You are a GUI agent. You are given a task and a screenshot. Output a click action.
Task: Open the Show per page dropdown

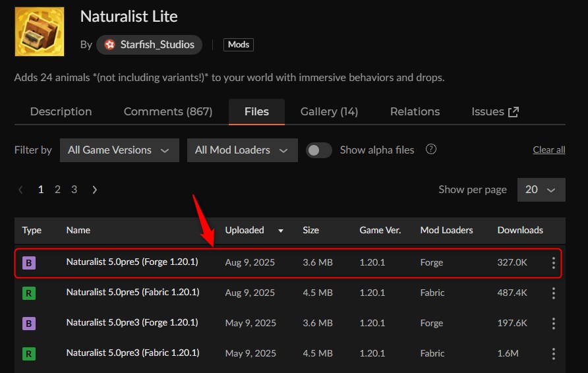[541, 190]
